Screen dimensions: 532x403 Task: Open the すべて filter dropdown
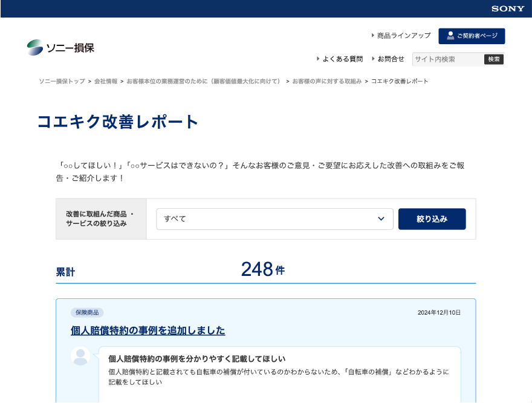coord(275,218)
